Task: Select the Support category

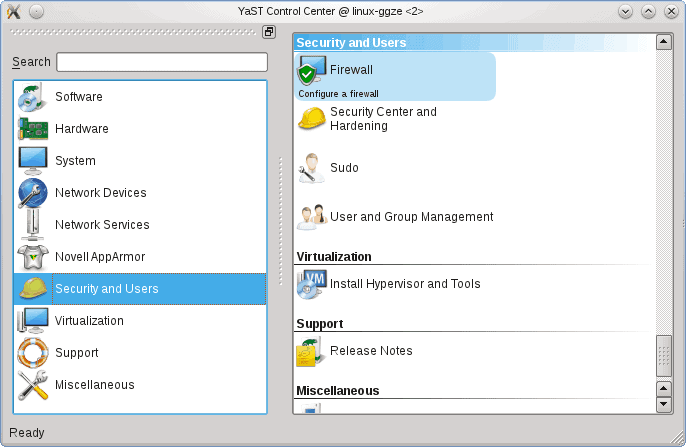Action: 76,353
